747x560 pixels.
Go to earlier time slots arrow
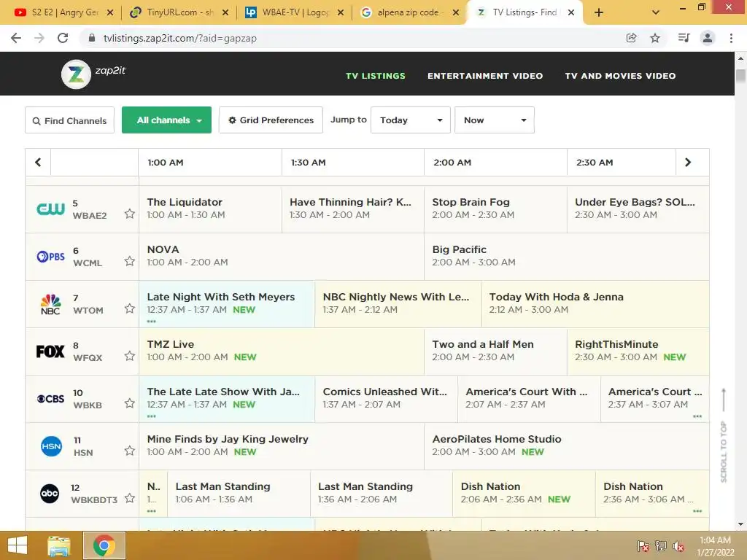(38, 163)
